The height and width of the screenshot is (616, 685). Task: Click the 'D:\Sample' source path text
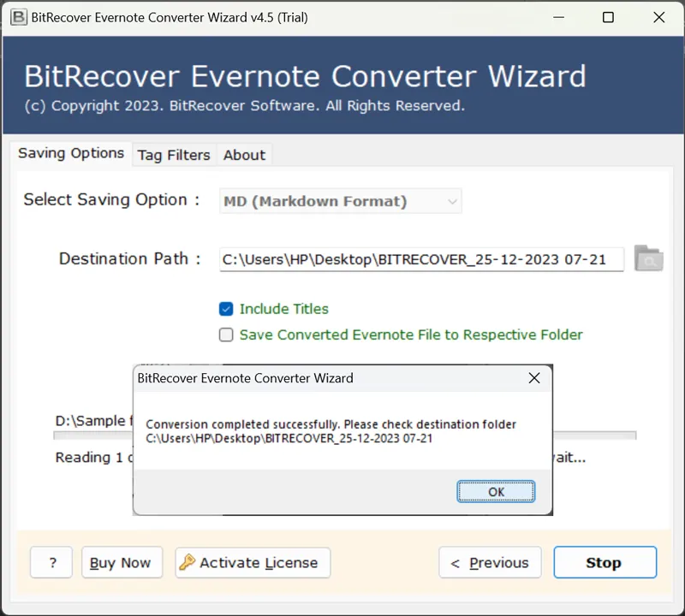click(94, 421)
